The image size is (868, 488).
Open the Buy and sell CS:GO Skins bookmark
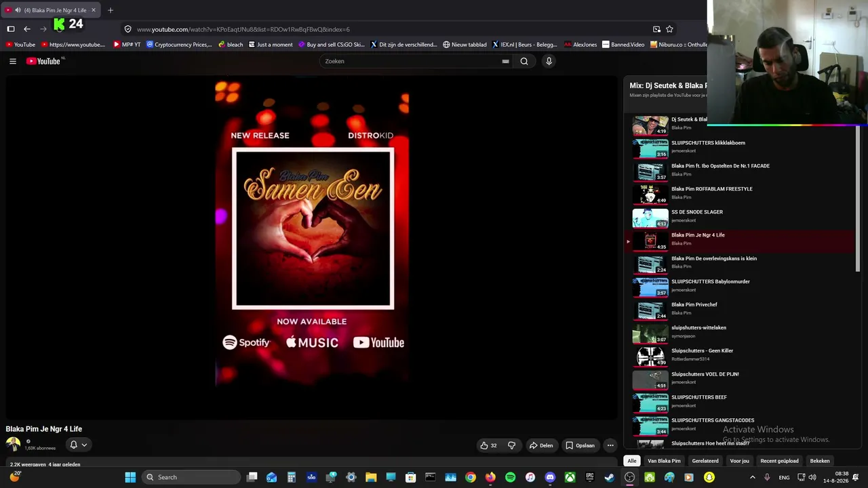coord(332,45)
